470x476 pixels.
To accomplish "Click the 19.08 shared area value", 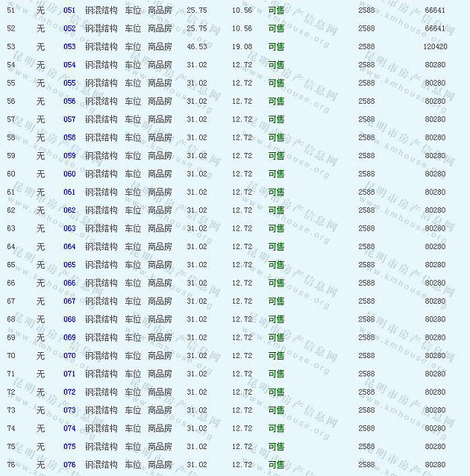I will [242, 46].
